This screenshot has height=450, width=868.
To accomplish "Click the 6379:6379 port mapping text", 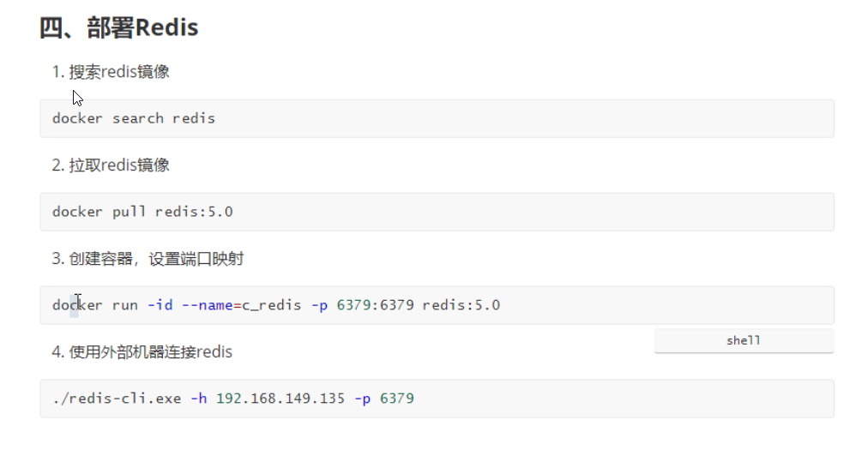I will click(376, 305).
